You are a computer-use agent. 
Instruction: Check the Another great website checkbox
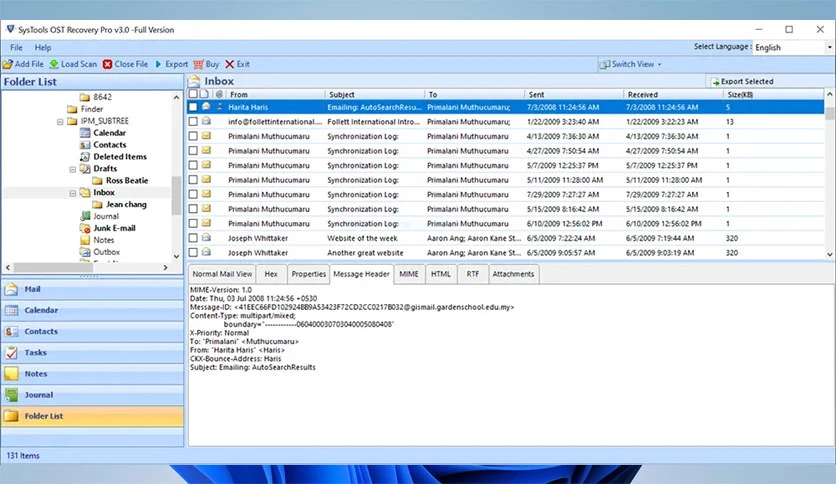click(193, 253)
